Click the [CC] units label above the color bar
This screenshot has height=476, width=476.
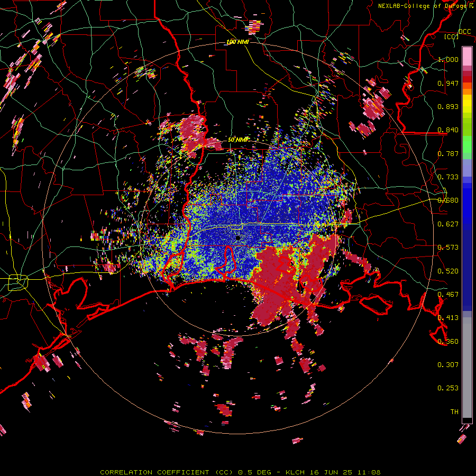[x=451, y=36]
